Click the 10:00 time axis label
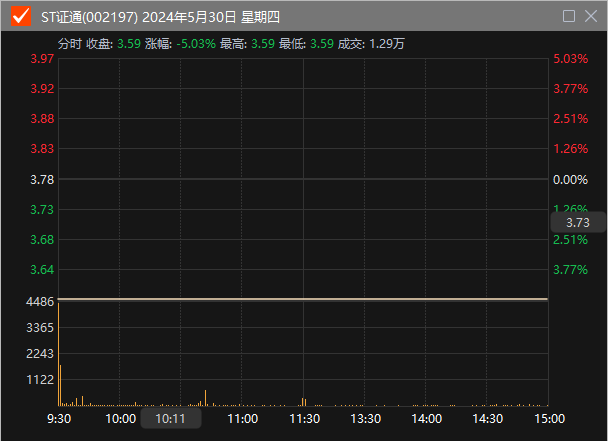 121,419
